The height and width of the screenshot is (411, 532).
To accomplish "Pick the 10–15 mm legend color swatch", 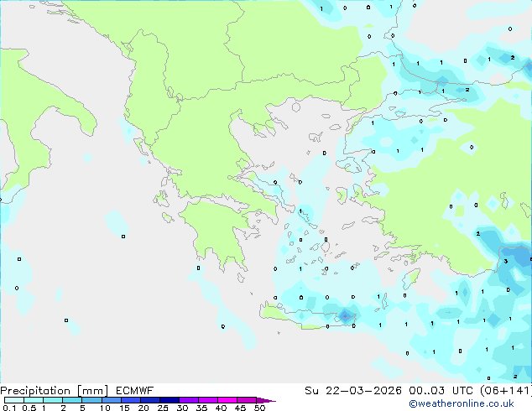I will (111, 400).
